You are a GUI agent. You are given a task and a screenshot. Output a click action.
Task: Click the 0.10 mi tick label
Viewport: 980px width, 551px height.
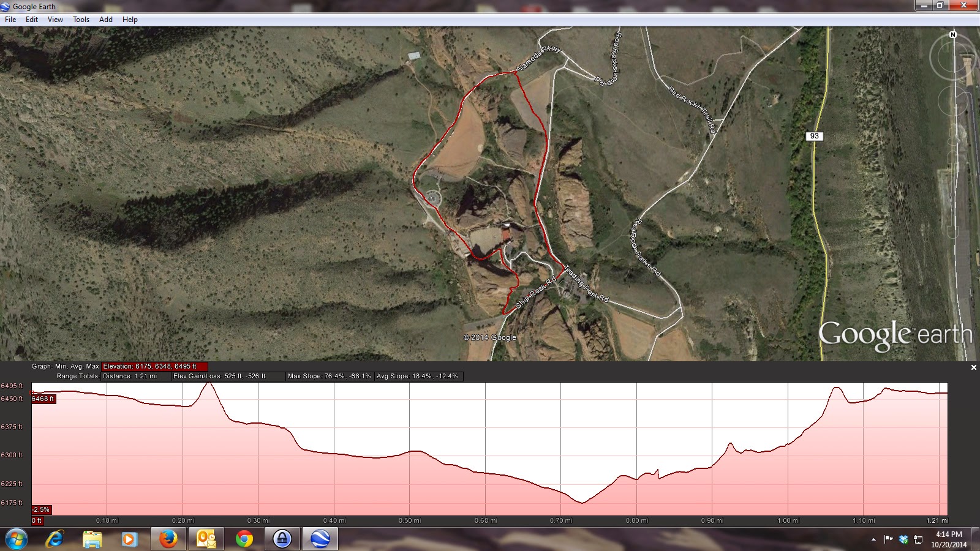point(107,521)
